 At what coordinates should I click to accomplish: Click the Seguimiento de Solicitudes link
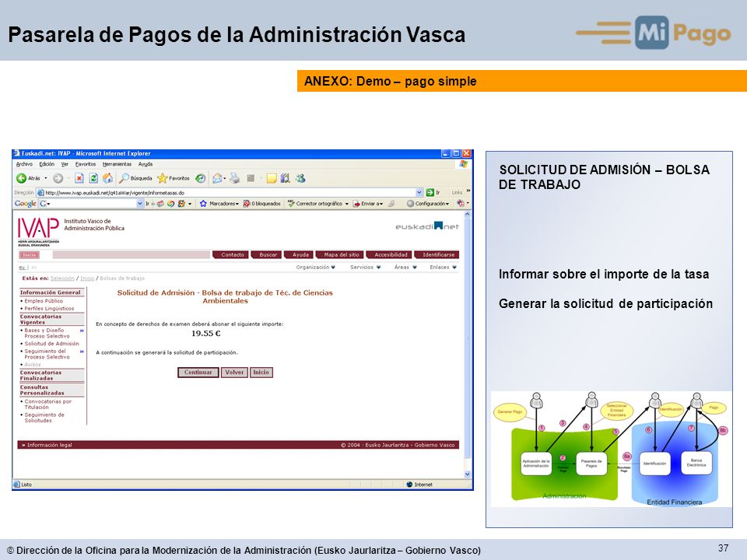click(44, 418)
